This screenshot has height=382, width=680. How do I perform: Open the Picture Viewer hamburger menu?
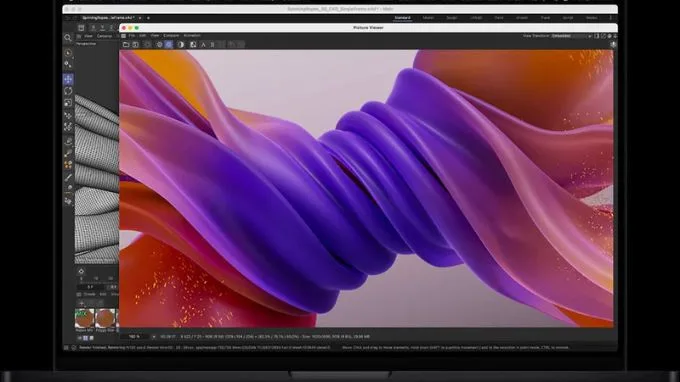(x=124, y=36)
